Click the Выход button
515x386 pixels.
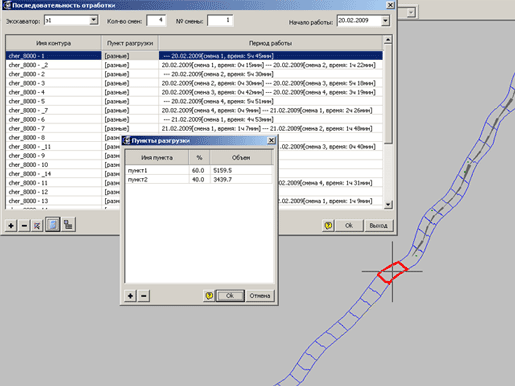pyautogui.click(x=378, y=226)
